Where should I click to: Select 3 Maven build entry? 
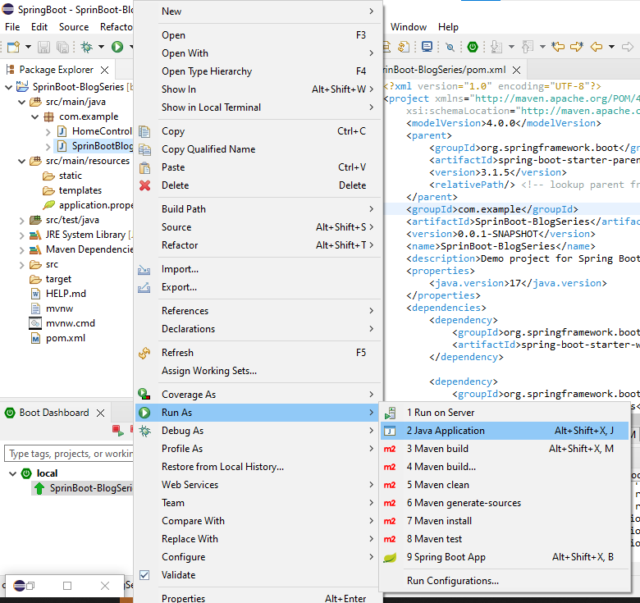504,449
